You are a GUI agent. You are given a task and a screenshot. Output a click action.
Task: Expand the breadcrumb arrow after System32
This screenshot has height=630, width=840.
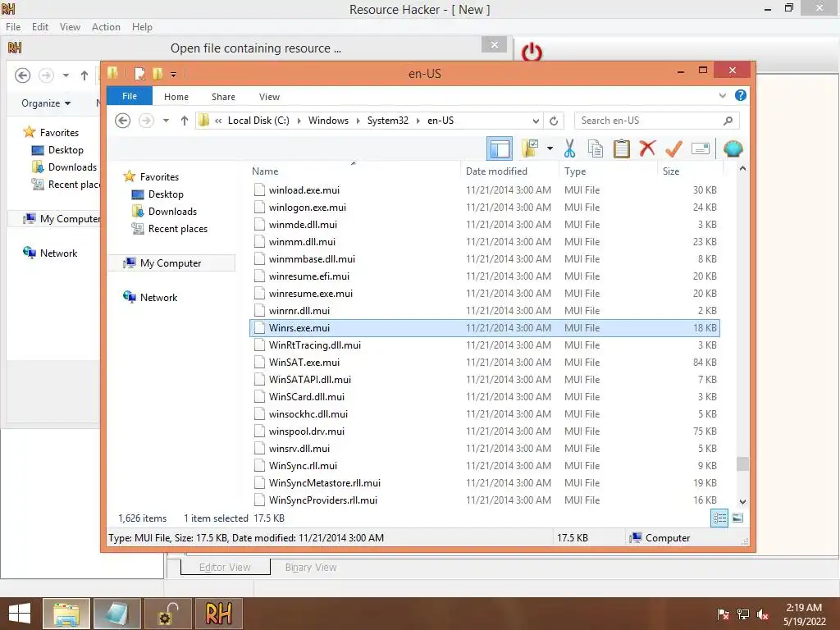(418, 121)
